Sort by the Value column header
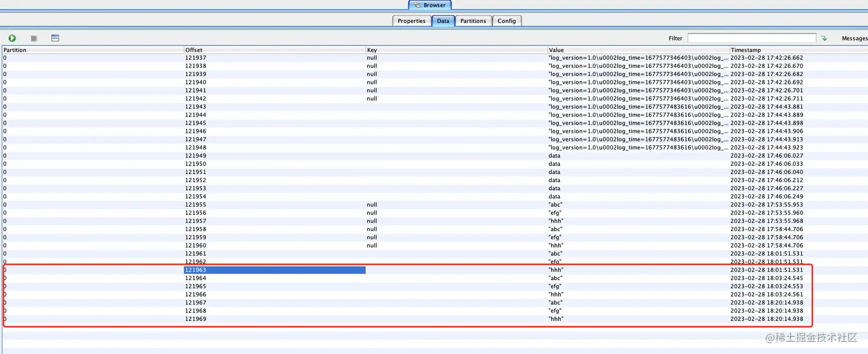 (638, 50)
